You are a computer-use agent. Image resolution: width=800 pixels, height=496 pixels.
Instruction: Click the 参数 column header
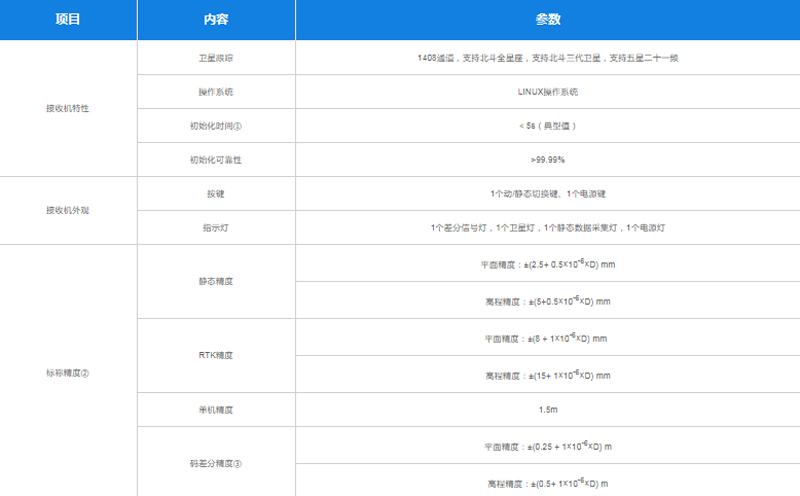click(x=547, y=20)
